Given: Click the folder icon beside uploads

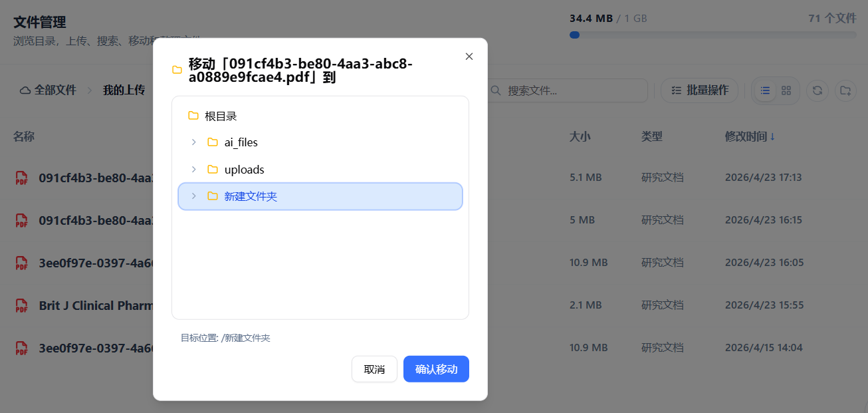Looking at the screenshot, I should pyautogui.click(x=213, y=170).
